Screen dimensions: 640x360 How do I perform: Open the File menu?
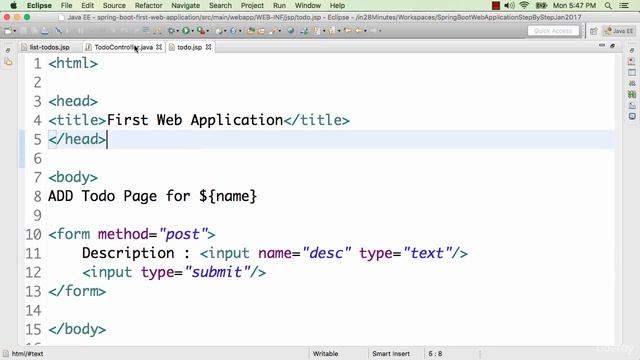tap(66, 6)
